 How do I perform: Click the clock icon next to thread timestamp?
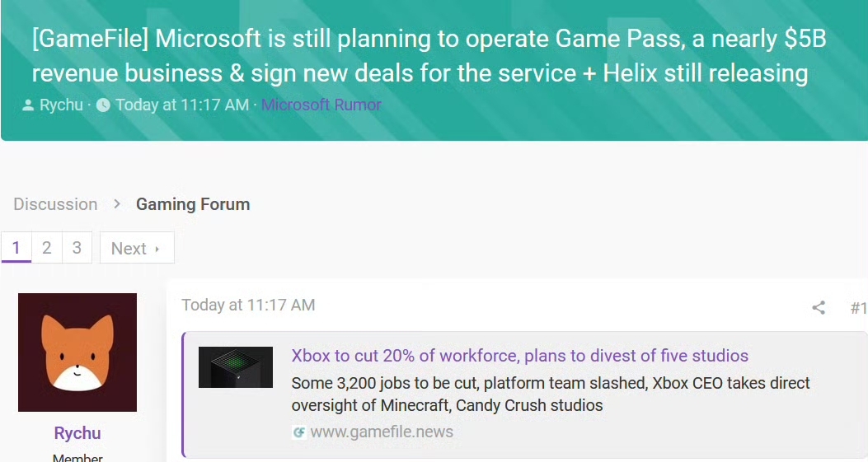[x=103, y=105]
